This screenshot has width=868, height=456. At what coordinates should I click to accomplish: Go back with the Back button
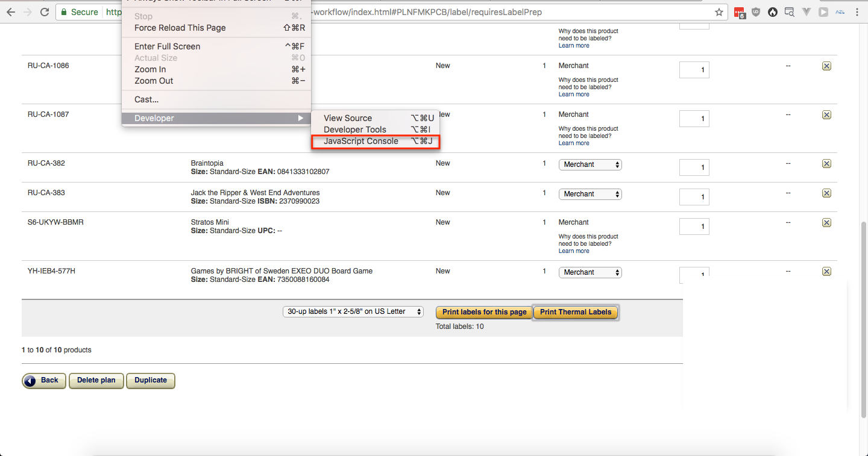[44, 380]
